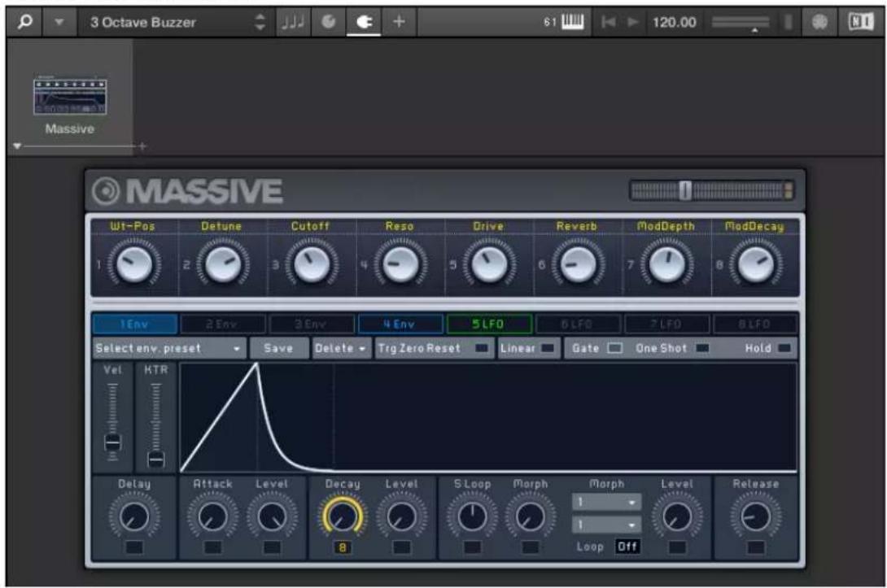Click the Cutoff macro knob
This screenshot has height=588, width=887.
coord(311,264)
